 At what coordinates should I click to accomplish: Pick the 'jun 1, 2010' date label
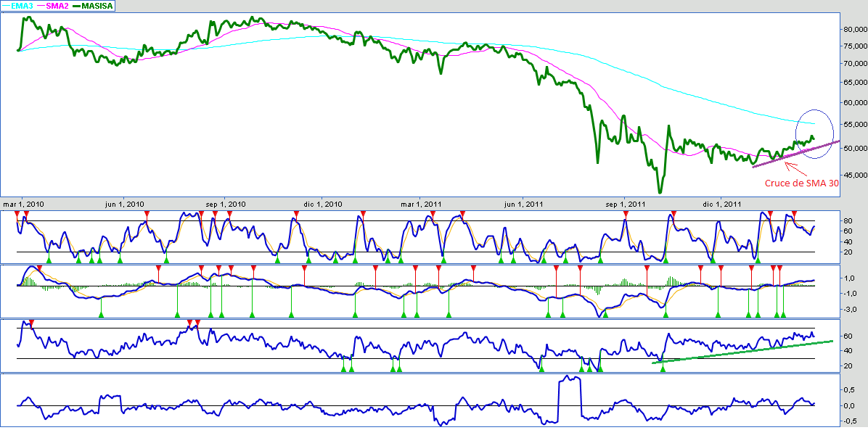[125, 204]
